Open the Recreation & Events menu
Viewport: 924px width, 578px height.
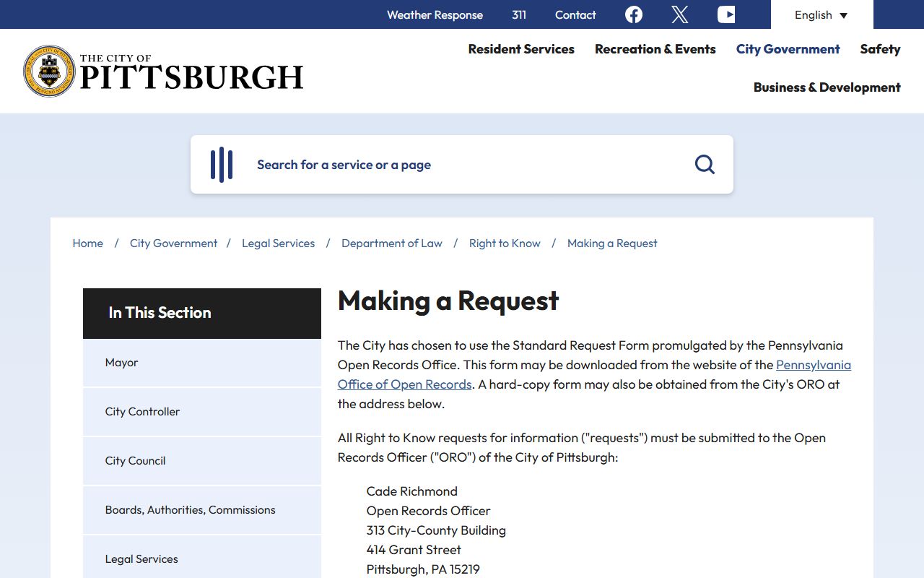coord(655,49)
